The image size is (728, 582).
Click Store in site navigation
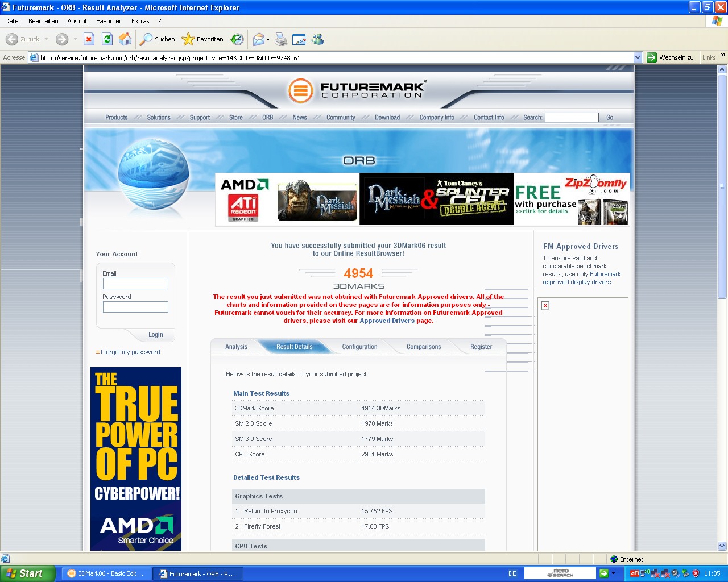pyautogui.click(x=236, y=118)
